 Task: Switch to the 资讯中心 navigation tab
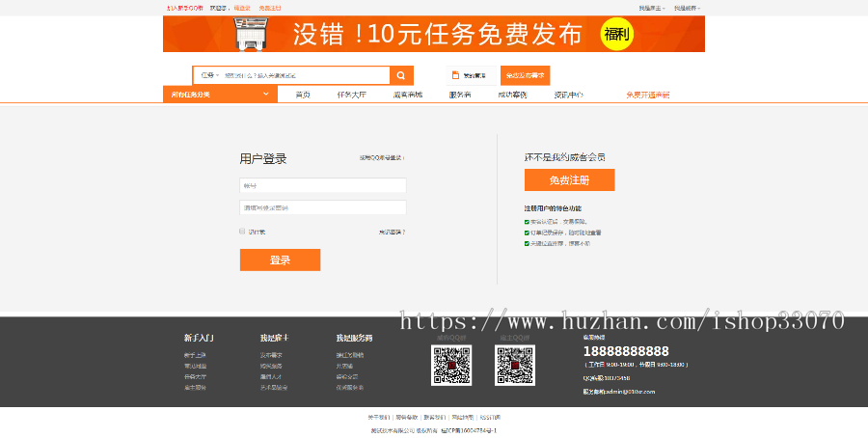568,95
